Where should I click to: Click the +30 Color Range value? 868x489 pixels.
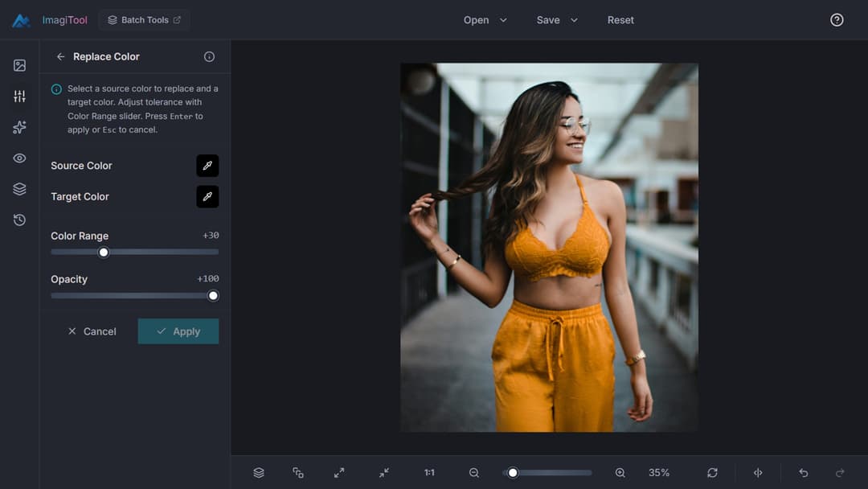[211, 236]
